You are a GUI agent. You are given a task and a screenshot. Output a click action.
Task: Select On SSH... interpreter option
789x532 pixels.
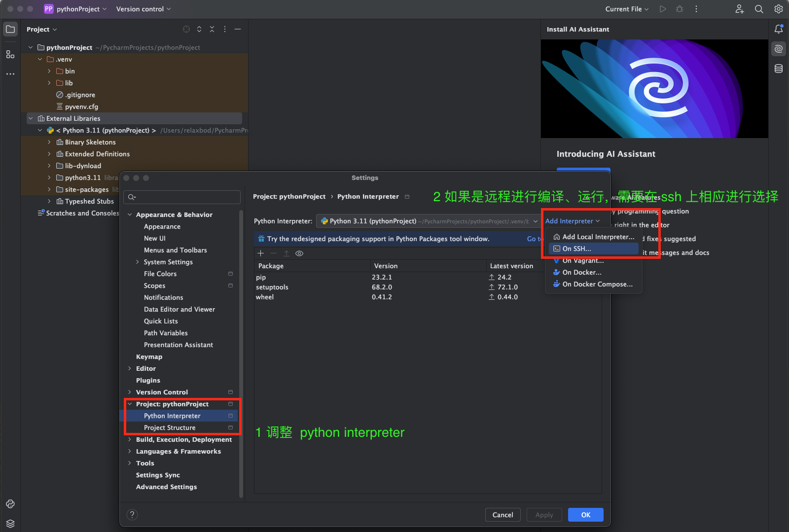click(x=594, y=249)
